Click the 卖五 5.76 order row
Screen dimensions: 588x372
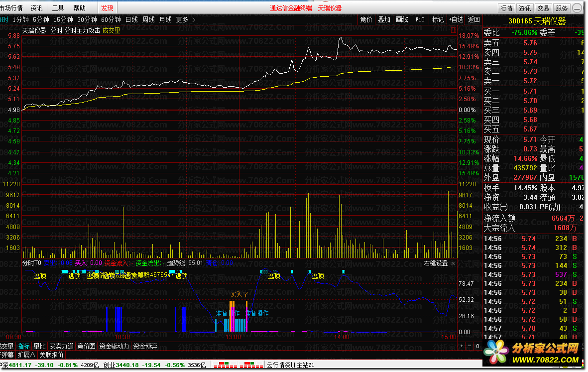(533, 43)
